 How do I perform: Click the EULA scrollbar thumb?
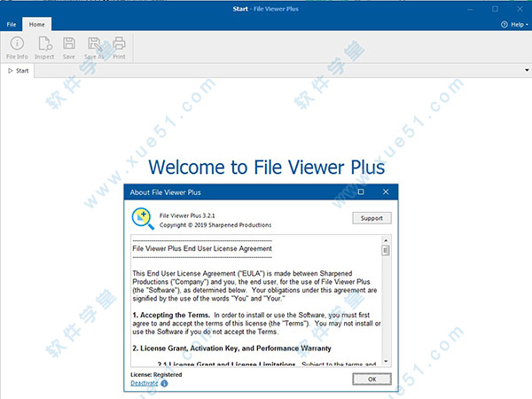(386, 250)
